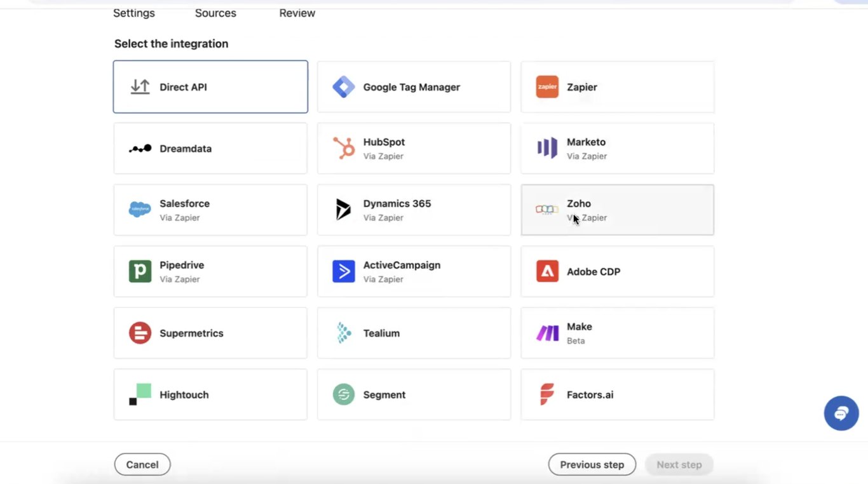Screen dimensions: 868x484
Task: Pick the HubSpot integration name
Action: click(x=384, y=142)
